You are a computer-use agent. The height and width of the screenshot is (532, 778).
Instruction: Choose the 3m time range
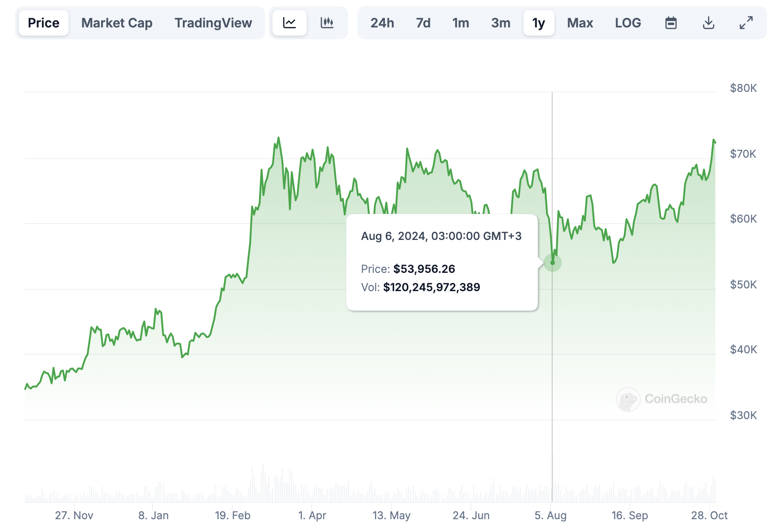501,23
